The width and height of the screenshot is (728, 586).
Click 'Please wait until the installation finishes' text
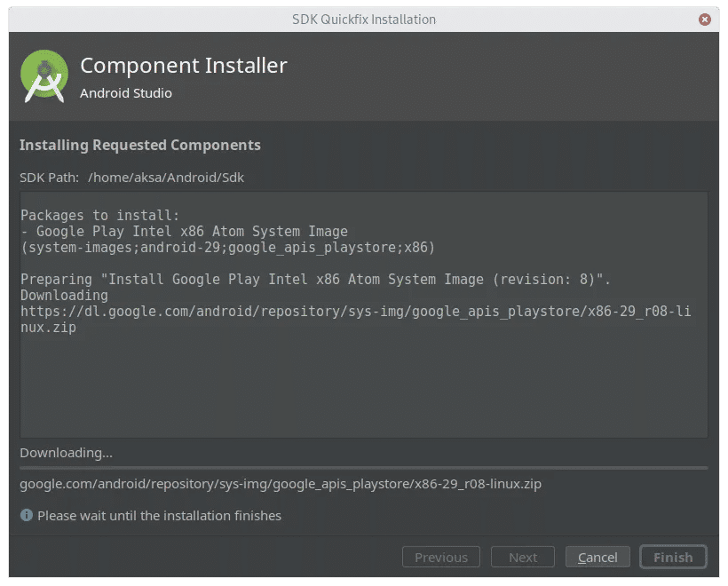point(159,516)
